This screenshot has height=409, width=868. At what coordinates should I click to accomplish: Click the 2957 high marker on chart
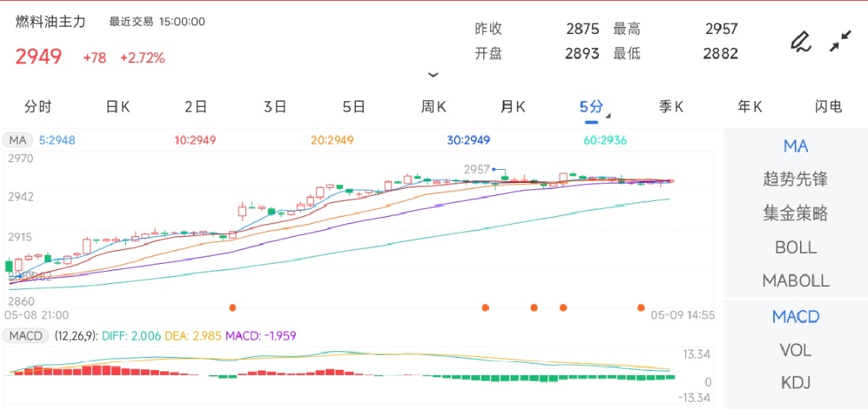tap(477, 169)
